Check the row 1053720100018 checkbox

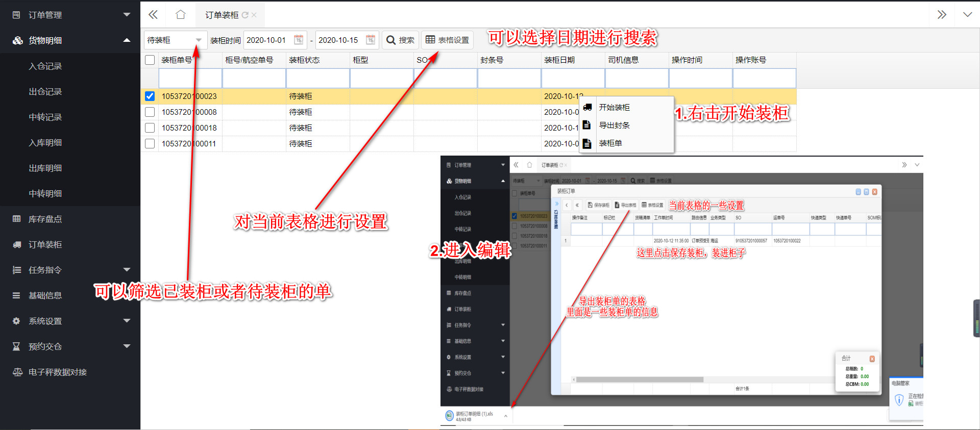[150, 128]
